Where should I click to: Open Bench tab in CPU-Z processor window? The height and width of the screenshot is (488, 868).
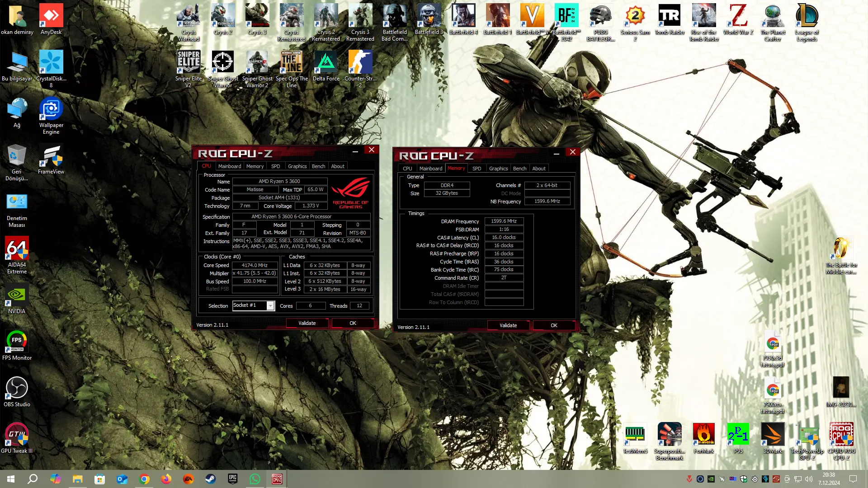[x=319, y=166]
